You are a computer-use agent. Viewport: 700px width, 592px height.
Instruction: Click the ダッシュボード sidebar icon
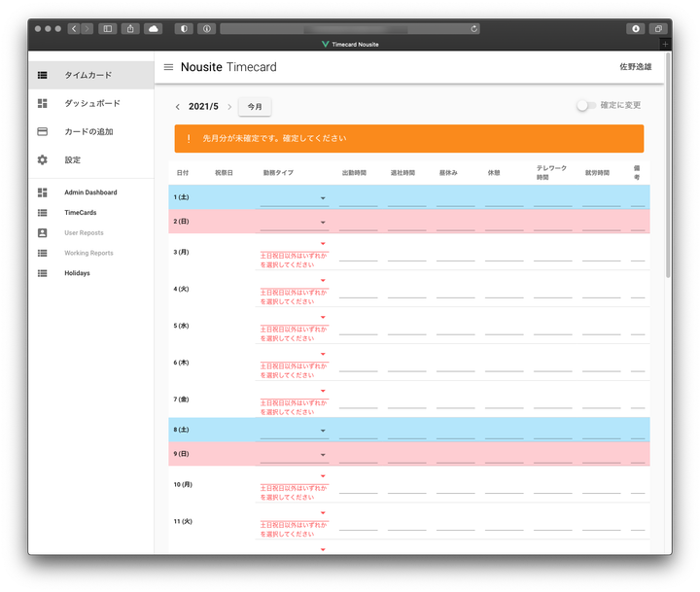pos(43,103)
